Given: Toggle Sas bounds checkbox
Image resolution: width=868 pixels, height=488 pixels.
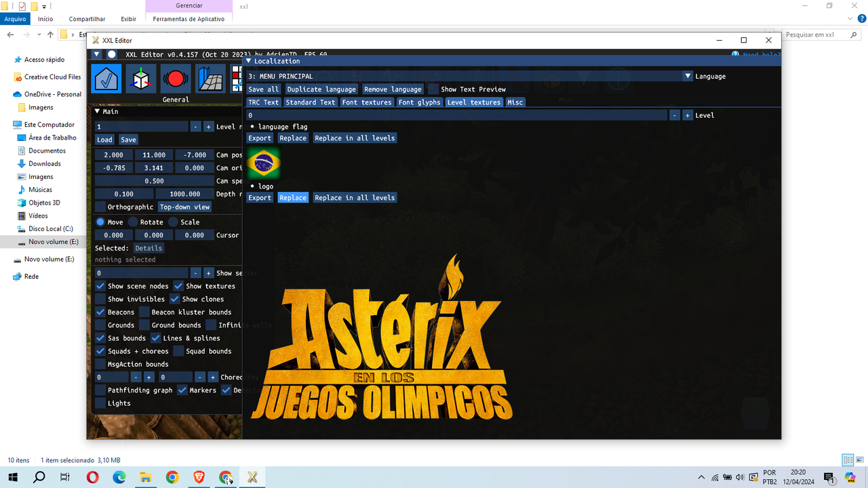Looking at the screenshot, I should point(100,338).
